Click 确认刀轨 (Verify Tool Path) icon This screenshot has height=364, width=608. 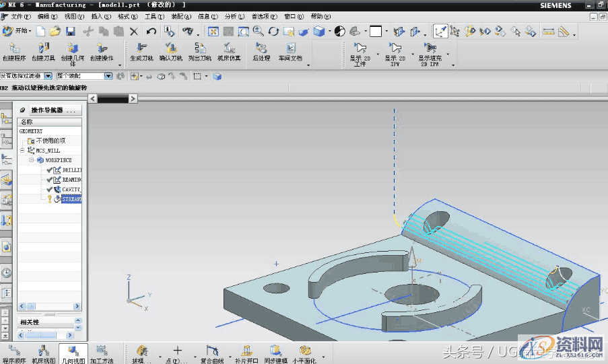(171, 48)
